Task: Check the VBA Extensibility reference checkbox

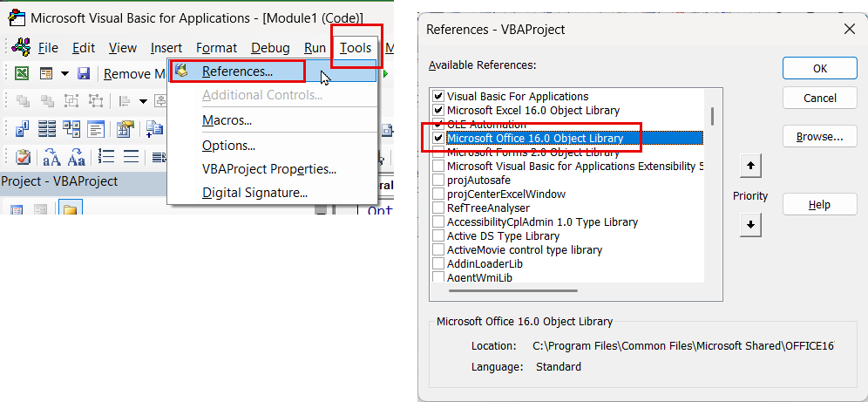Action: tap(438, 166)
